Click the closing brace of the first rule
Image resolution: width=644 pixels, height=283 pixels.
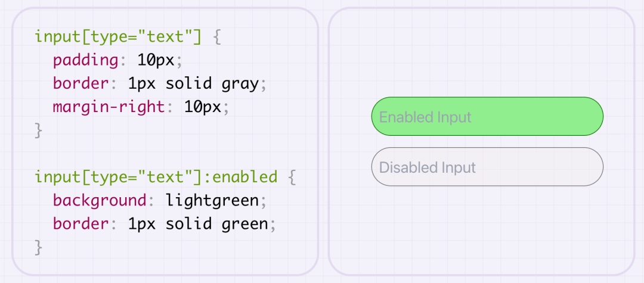click(x=39, y=130)
